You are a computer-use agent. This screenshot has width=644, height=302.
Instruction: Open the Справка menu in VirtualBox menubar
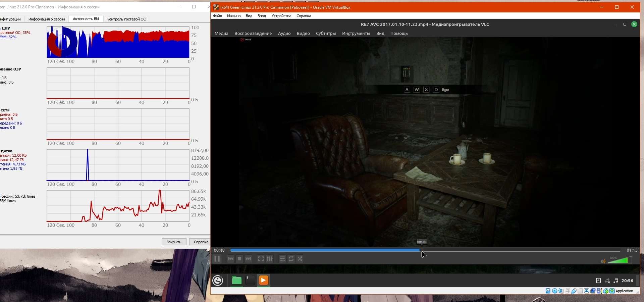coord(304,16)
